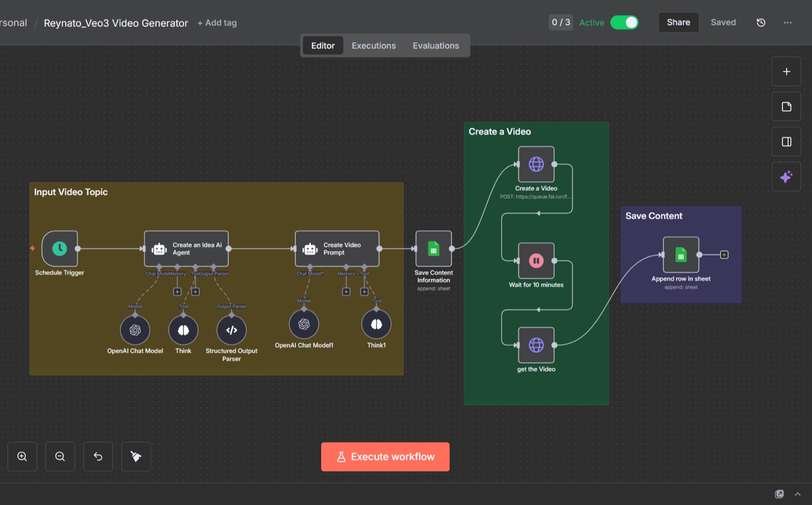Zoom in on the canvas
Viewport: 812px width, 505px height.
pyautogui.click(x=22, y=456)
